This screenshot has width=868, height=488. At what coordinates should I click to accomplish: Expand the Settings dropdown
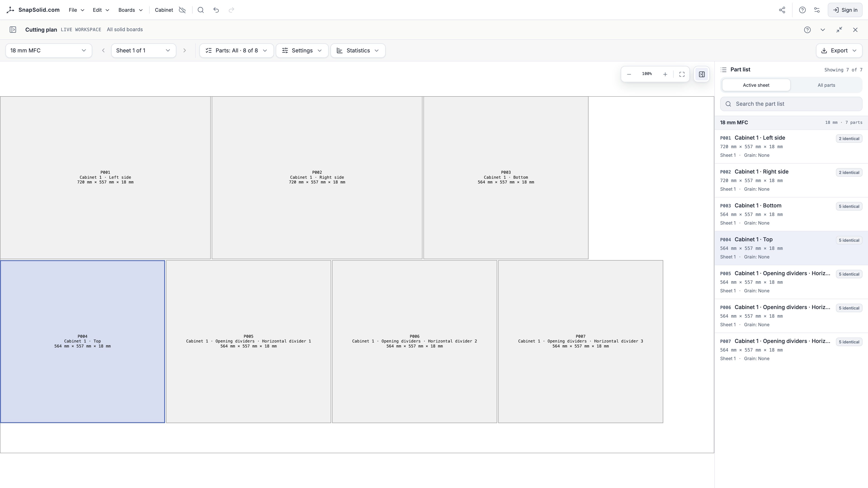tap(302, 51)
